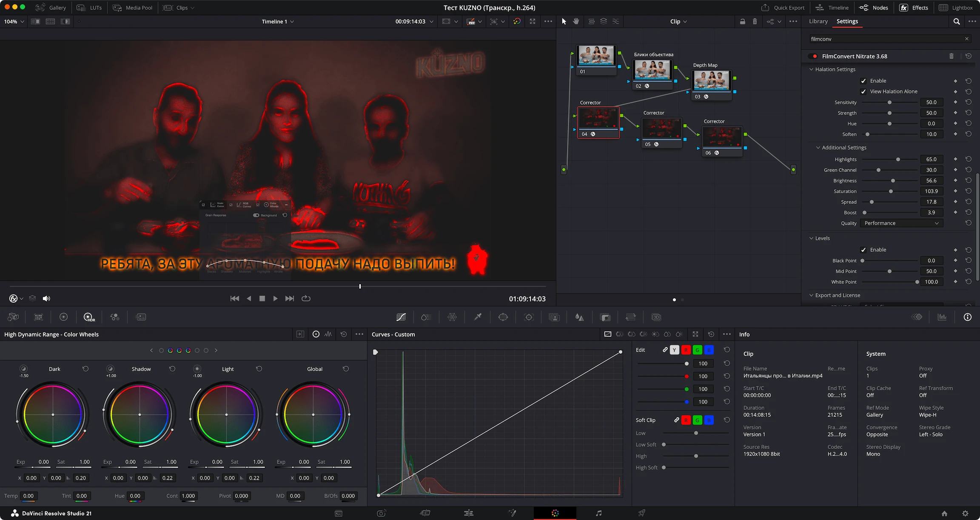Switch to the Media page
Screen dimensions: 980x520
click(339, 513)
